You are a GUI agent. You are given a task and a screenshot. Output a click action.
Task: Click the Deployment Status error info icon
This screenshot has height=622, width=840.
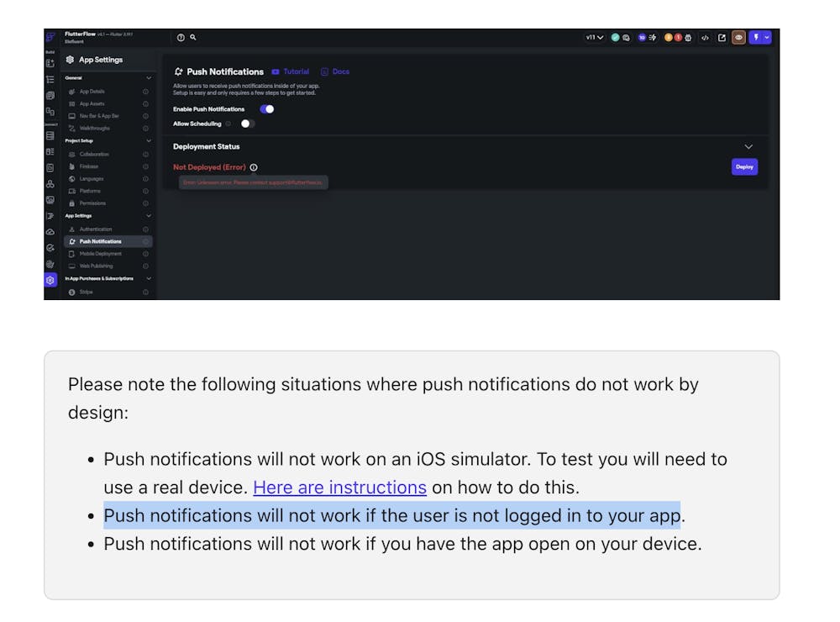pos(254,167)
